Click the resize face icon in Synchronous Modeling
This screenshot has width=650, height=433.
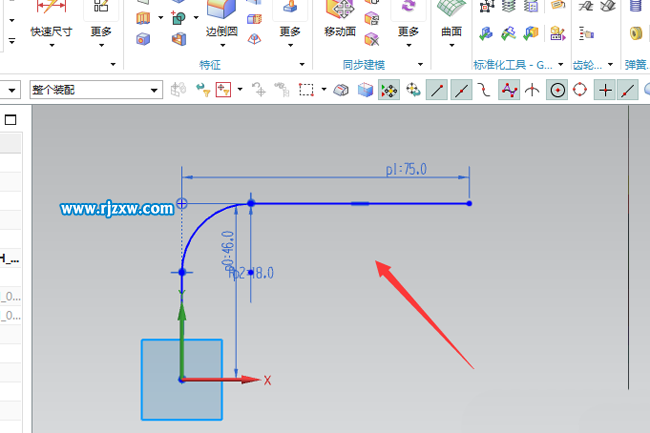[371, 18]
